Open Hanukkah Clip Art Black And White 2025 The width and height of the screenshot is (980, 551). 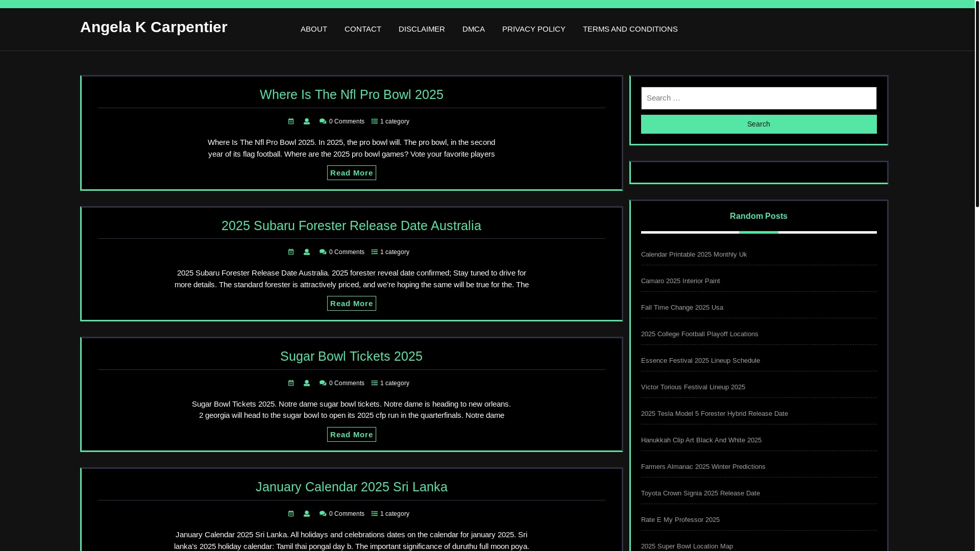click(x=701, y=440)
